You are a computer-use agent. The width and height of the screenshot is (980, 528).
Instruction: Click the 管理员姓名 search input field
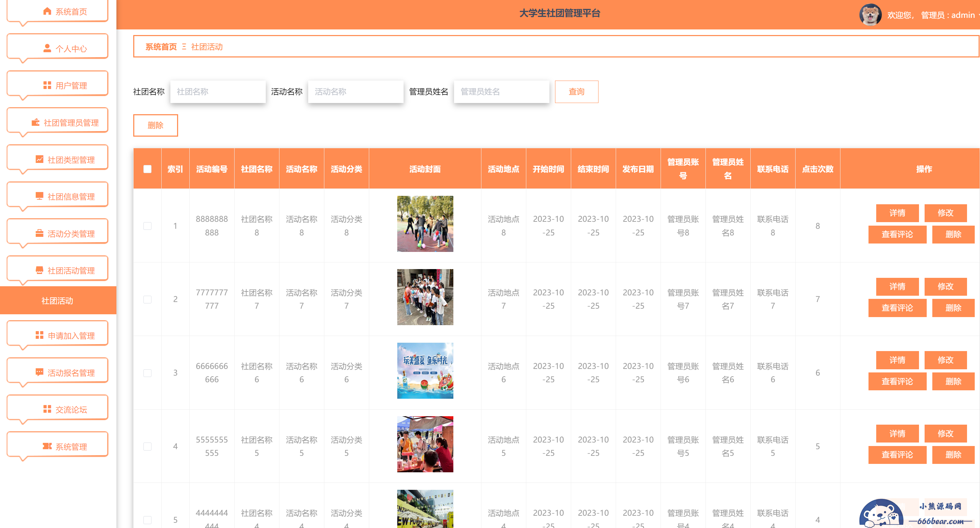click(x=501, y=91)
